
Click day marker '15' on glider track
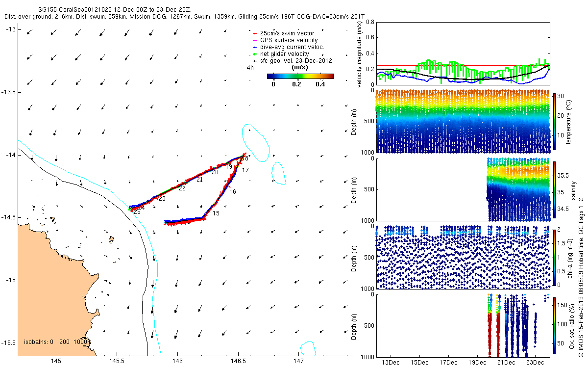216,213
